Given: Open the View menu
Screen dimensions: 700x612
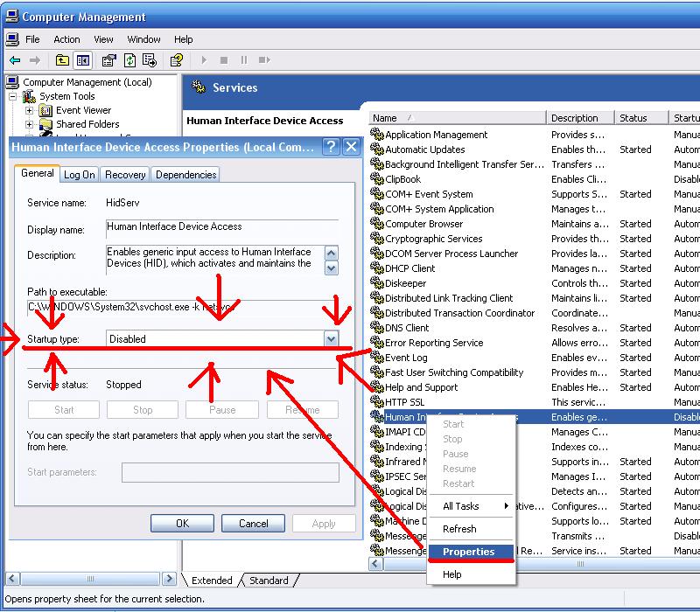Looking at the screenshot, I should click(103, 39).
